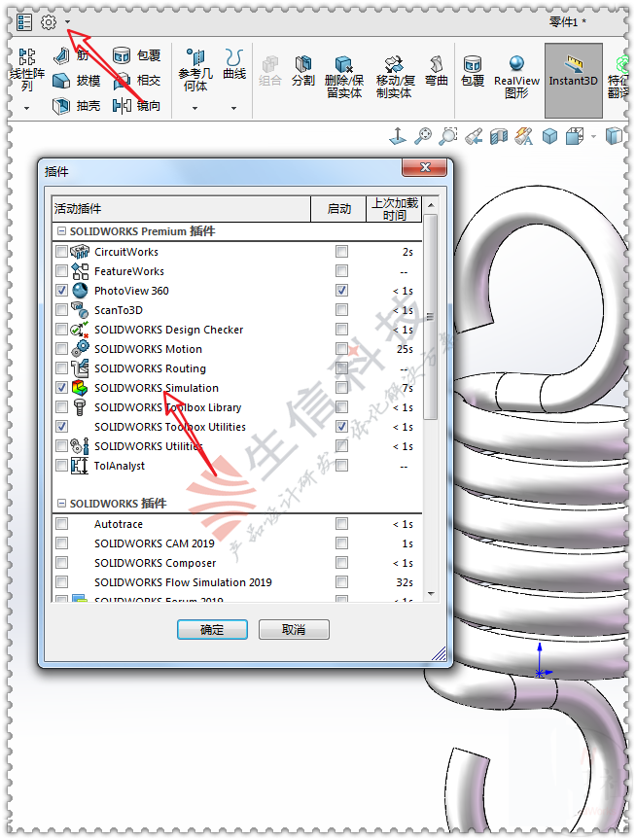Click the add-ins list scroll down arrow

click(431, 594)
